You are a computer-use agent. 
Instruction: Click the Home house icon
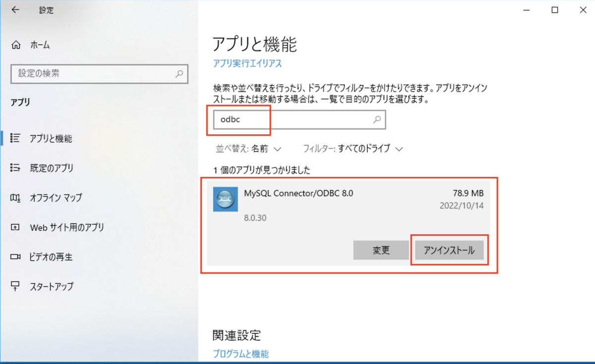click(x=15, y=45)
